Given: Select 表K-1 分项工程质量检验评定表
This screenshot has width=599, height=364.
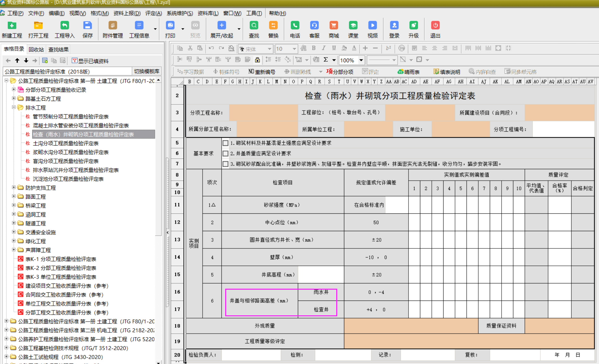Looking at the screenshot, I should (60, 259).
